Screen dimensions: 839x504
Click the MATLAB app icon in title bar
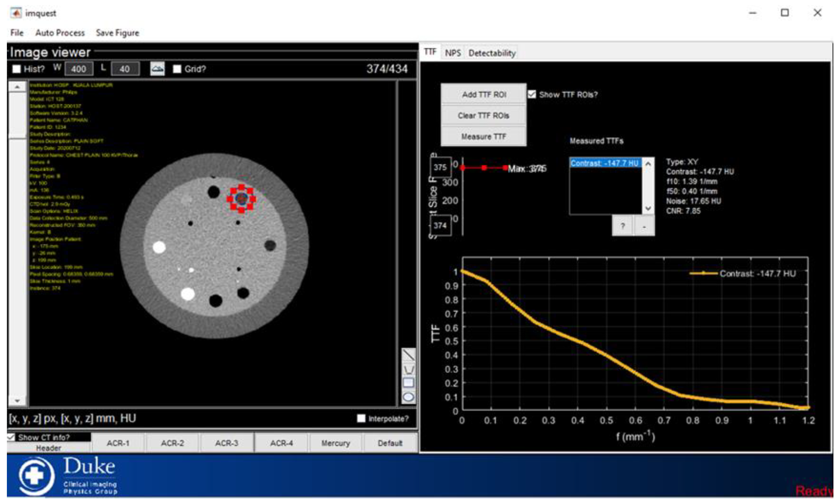click(x=16, y=13)
